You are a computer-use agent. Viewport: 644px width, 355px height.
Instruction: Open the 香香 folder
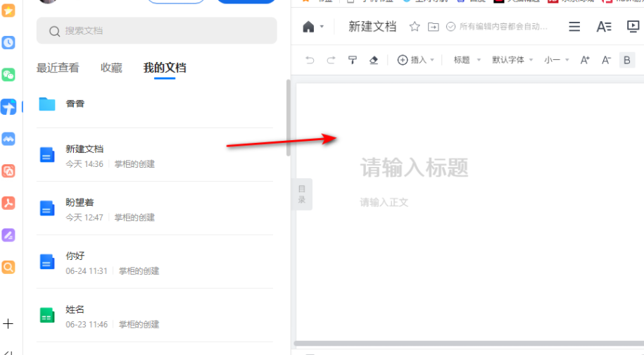(154, 104)
